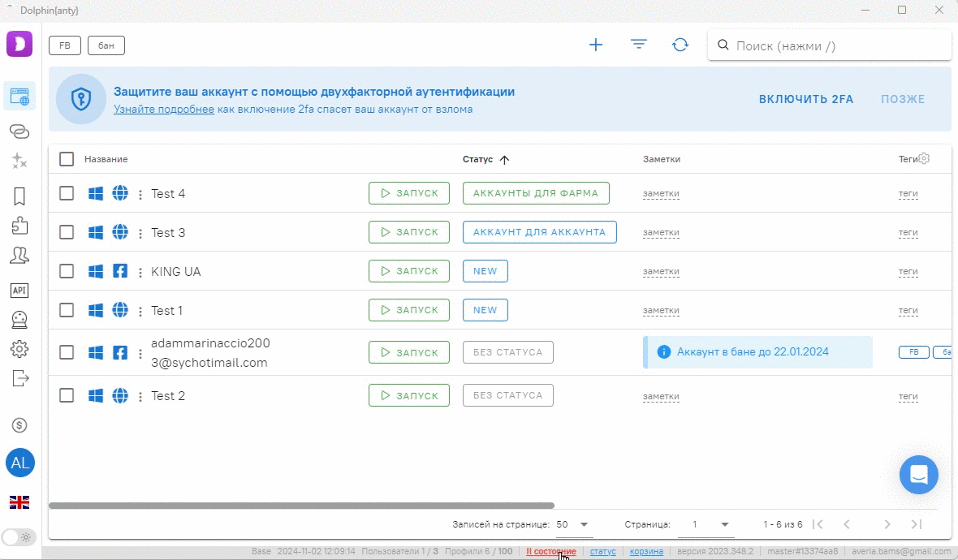Open the support chat bubble
This screenshot has height=560, width=958.
[918, 475]
